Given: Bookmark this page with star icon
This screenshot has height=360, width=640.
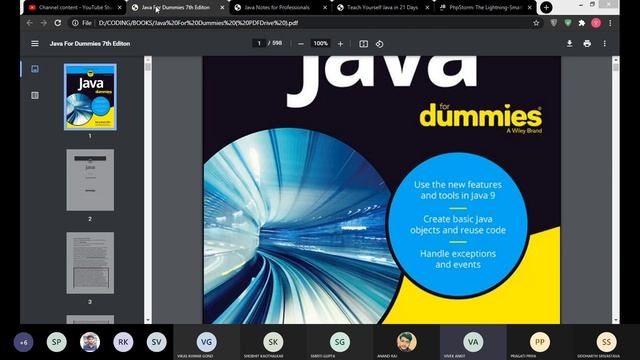Looking at the screenshot, I should 536,23.
